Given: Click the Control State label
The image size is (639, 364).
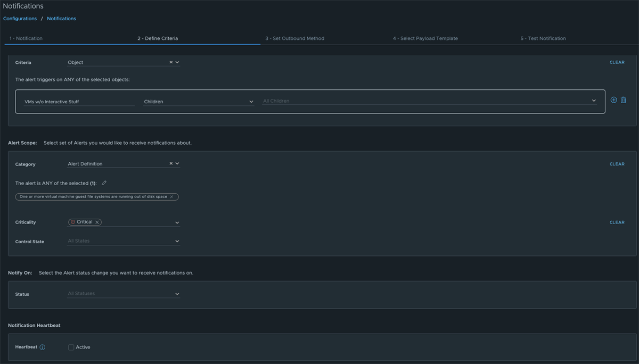Looking at the screenshot, I should (x=30, y=242).
